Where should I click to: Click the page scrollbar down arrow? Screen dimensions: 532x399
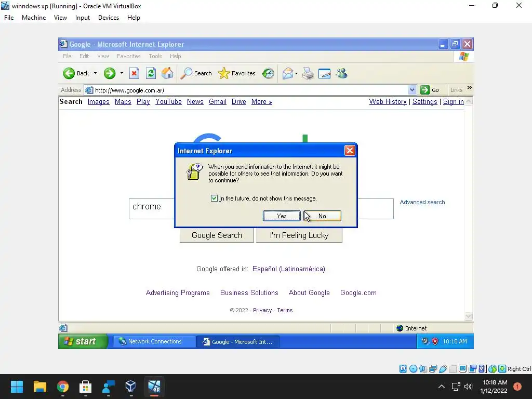469,316
